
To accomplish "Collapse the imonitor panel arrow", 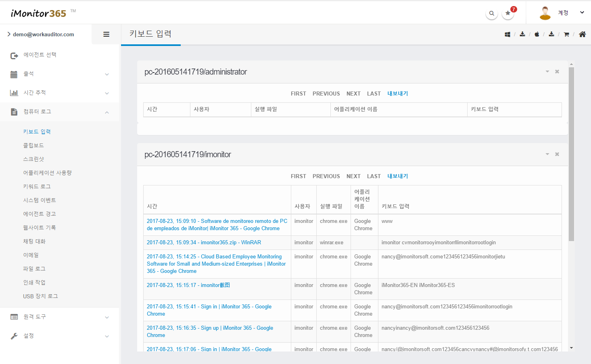I will click(547, 154).
